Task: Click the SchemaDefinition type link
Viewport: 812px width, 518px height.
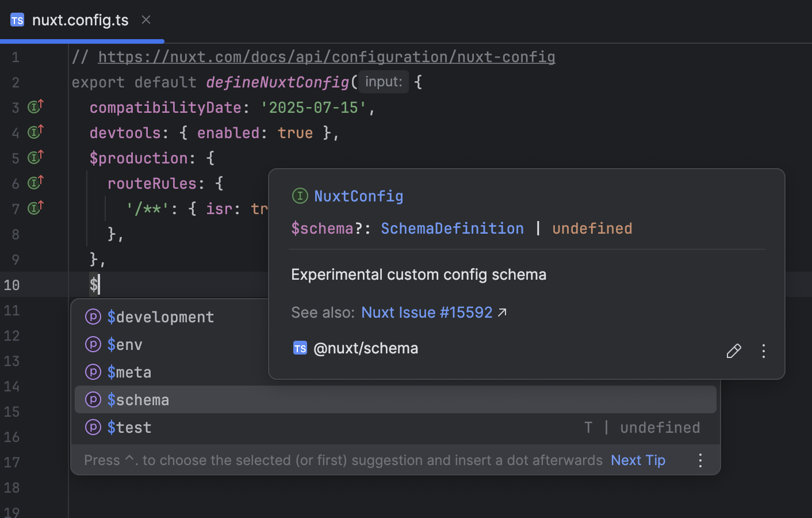Action: click(452, 228)
